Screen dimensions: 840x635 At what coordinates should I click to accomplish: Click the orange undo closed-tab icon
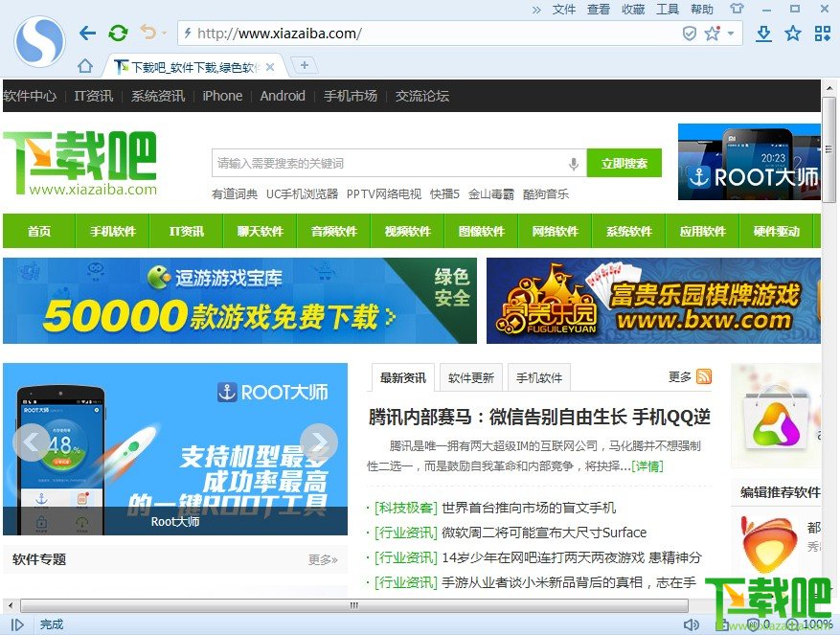pyautogui.click(x=148, y=33)
